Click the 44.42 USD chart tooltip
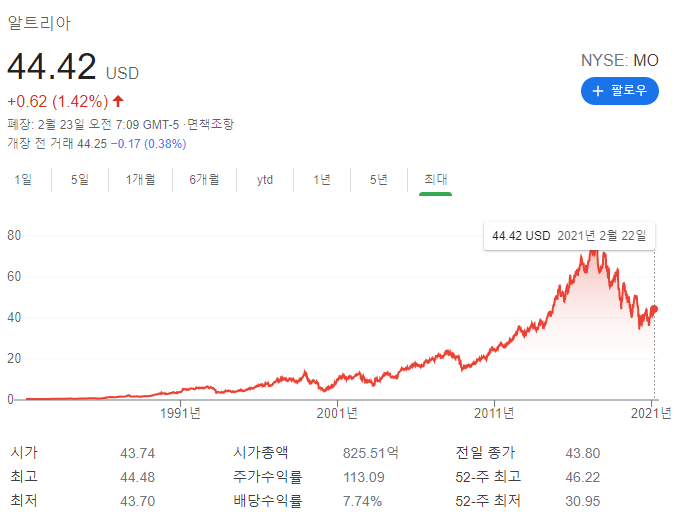Screen dimensions: 687x524 569,236
